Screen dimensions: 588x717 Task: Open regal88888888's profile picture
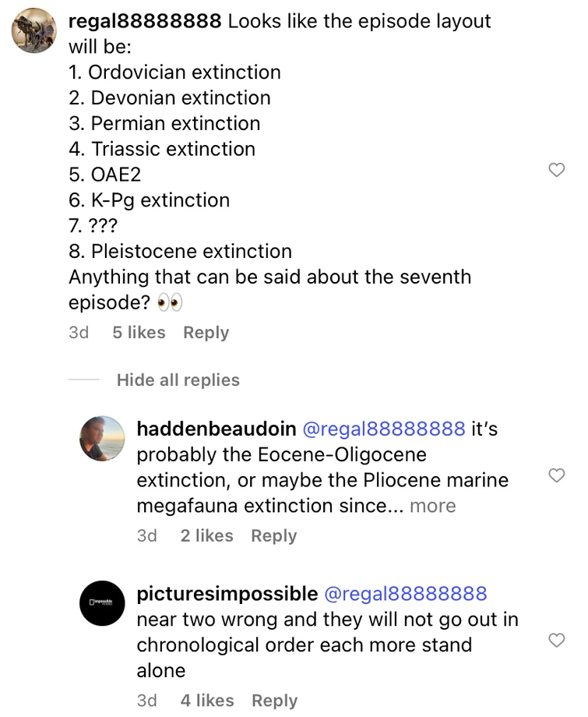34,30
